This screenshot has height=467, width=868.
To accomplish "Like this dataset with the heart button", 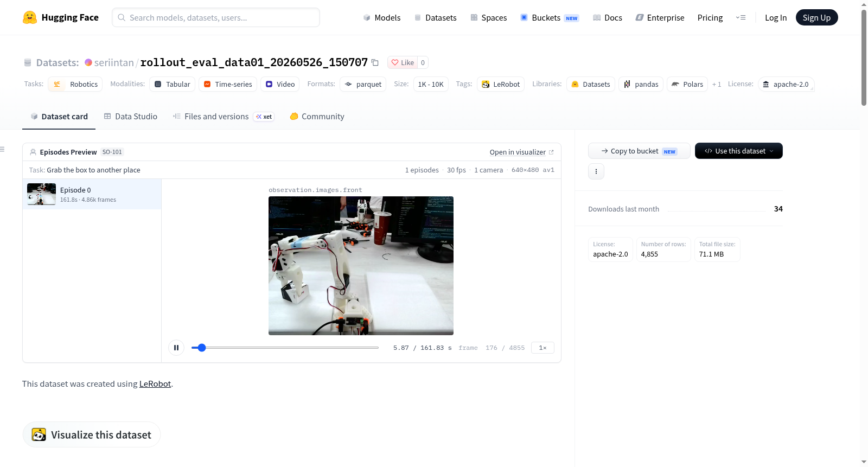I will coord(403,62).
